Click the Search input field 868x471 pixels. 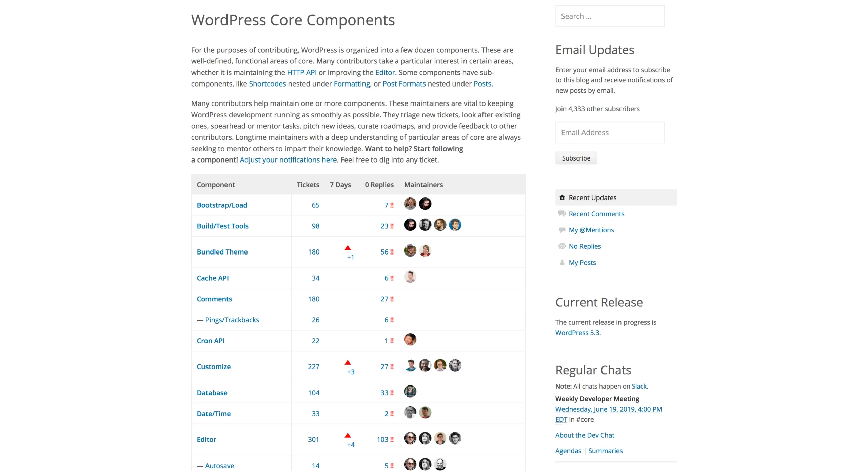610,16
